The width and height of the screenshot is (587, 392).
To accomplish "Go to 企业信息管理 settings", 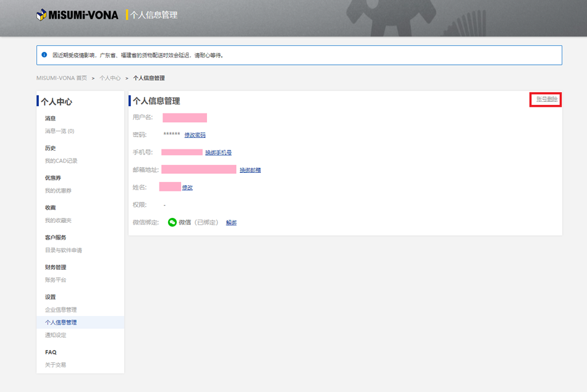I will coord(61,310).
